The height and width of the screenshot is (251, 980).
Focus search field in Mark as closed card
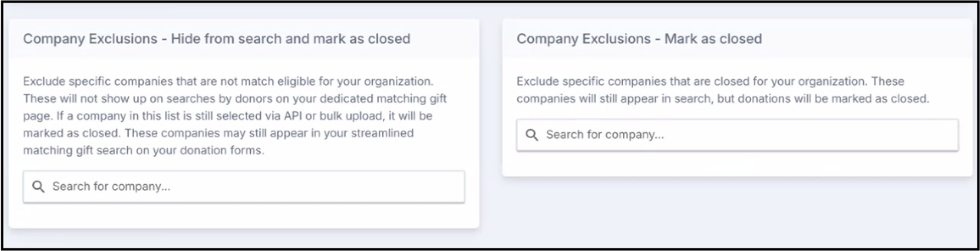pyautogui.click(x=737, y=135)
